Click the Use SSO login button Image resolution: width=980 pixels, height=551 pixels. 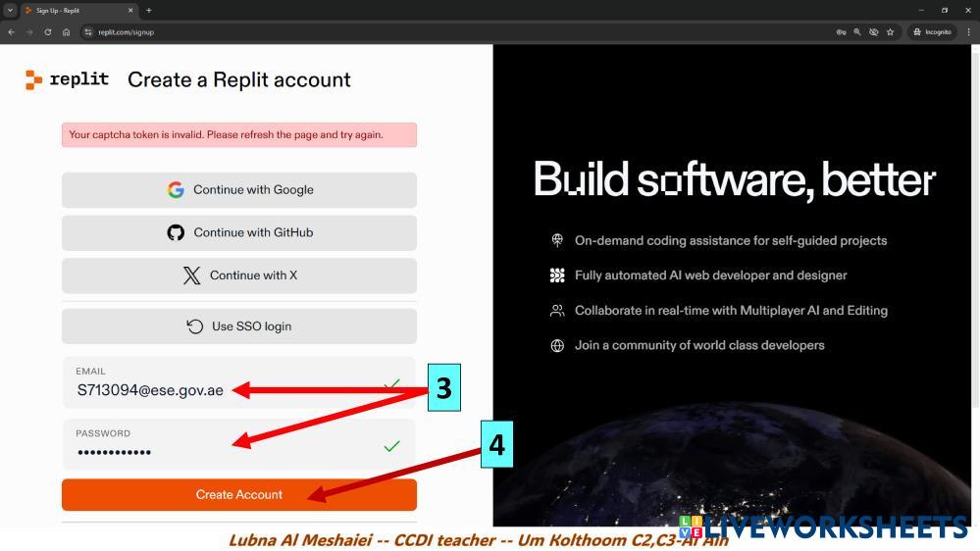point(239,326)
